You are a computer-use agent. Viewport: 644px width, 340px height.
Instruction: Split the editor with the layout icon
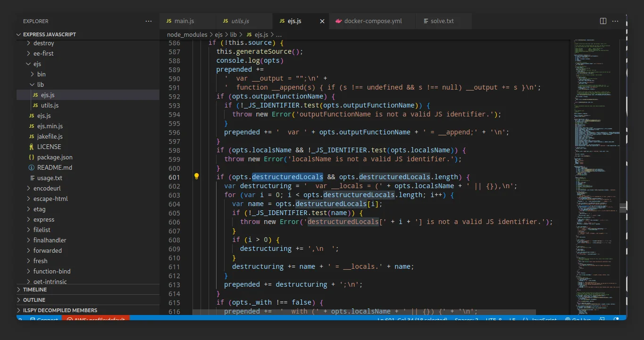tap(603, 21)
